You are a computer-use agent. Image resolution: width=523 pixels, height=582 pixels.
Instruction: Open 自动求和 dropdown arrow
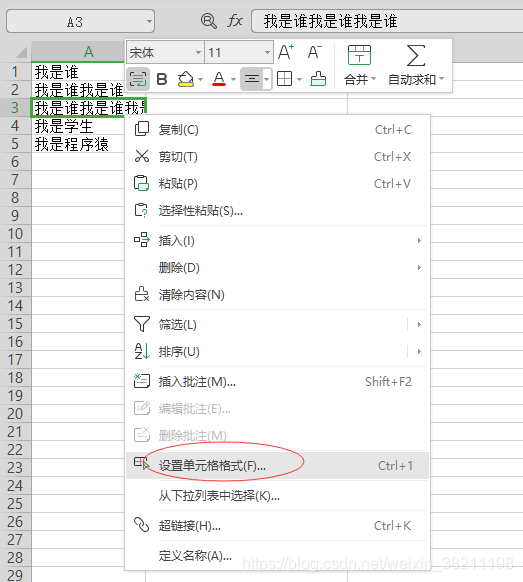click(441, 79)
